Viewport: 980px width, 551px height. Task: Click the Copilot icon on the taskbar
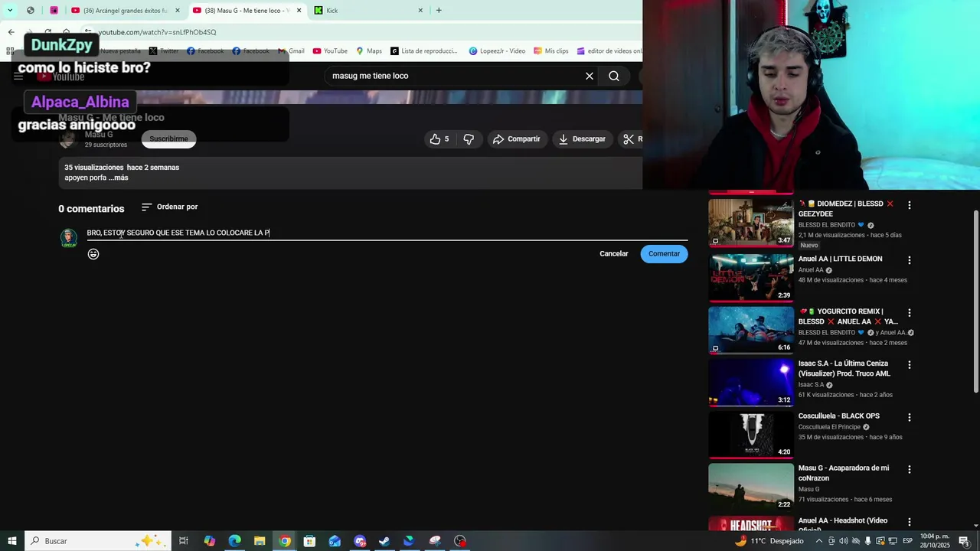pyautogui.click(x=210, y=541)
